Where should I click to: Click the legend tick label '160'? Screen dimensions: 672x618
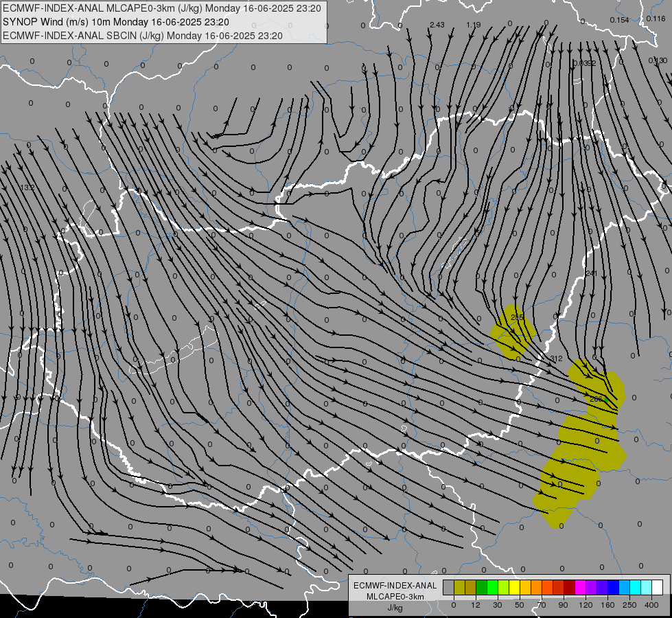[607, 605]
